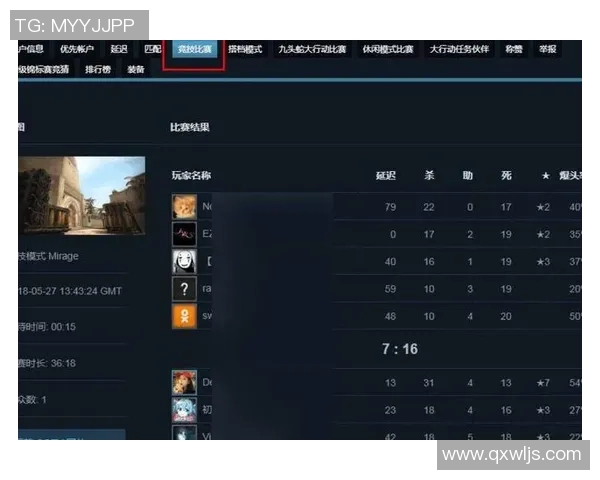The width and height of the screenshot is (600, 480).
Task: Click the 延迟 column header in results table
Action: click(x=385, y=175)
